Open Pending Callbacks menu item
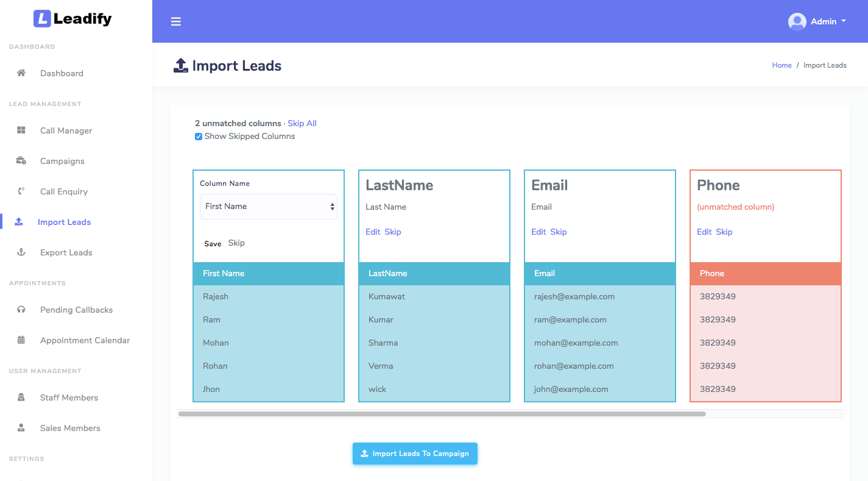 (77, 310)
